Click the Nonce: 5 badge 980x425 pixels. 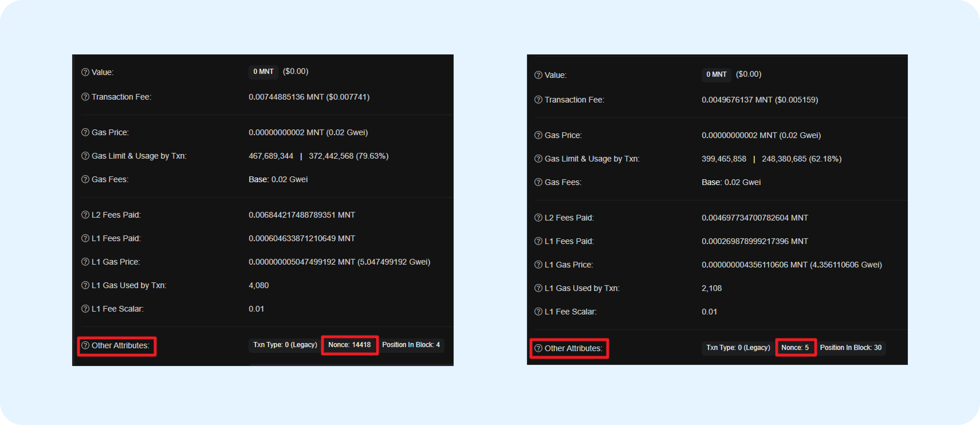795,347
